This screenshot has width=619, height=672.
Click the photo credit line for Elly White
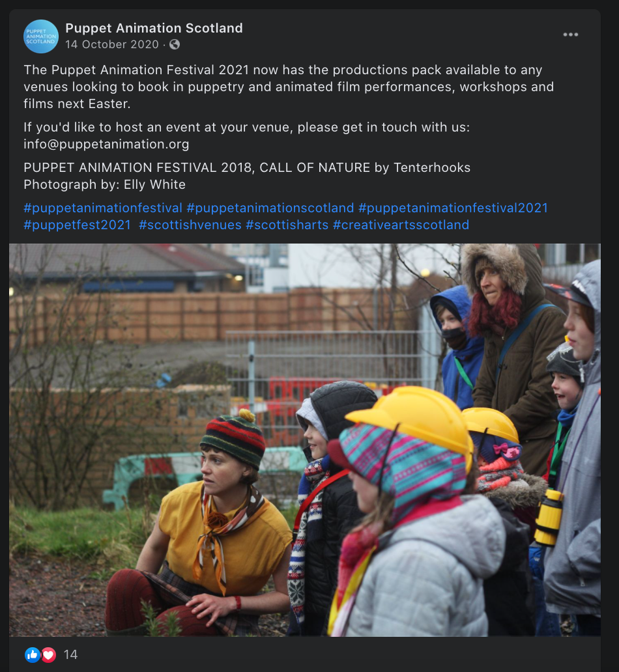105,184
